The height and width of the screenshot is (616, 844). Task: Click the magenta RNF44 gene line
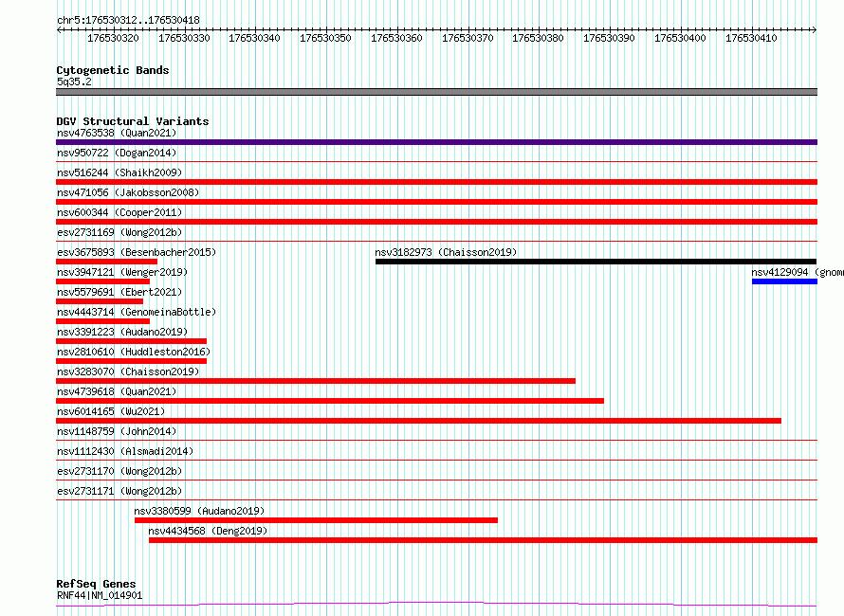click(x=436, y=605)
